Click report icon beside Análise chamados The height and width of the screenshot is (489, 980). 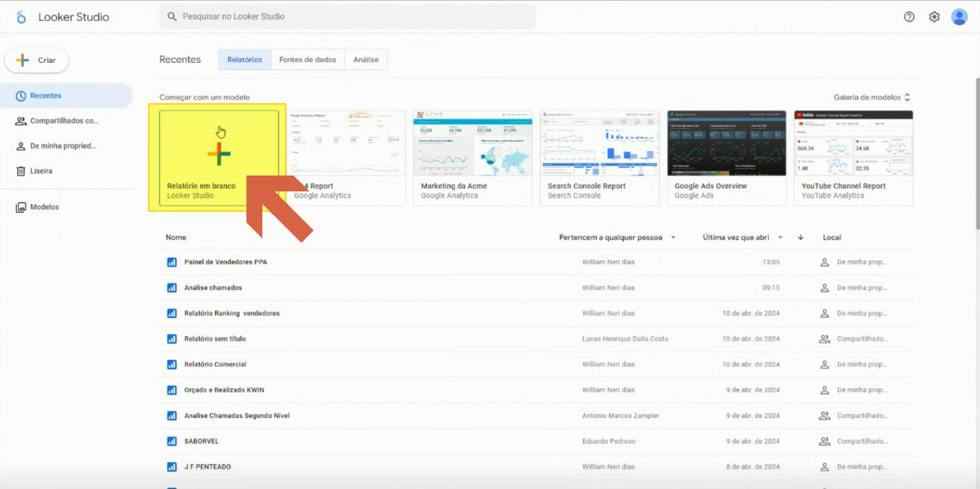pyautogui.click(x=172, y=287)
